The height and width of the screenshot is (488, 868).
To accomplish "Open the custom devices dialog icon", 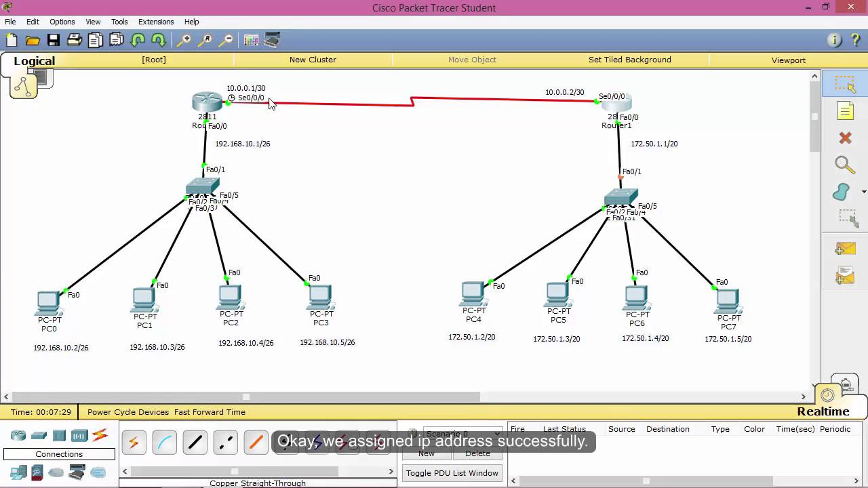I will pyautogui.click(x=272, y=40).
